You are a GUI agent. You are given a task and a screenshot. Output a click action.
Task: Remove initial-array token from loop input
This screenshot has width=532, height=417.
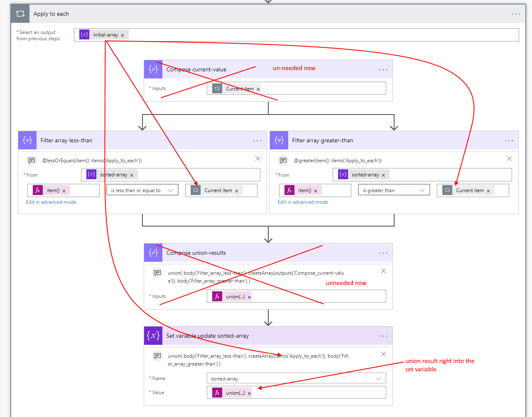(123, 35)
